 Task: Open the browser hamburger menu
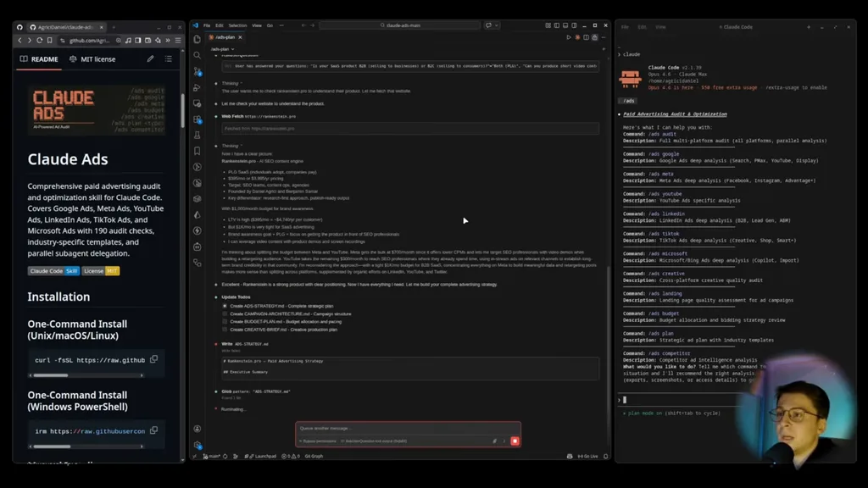pos(178,41)
